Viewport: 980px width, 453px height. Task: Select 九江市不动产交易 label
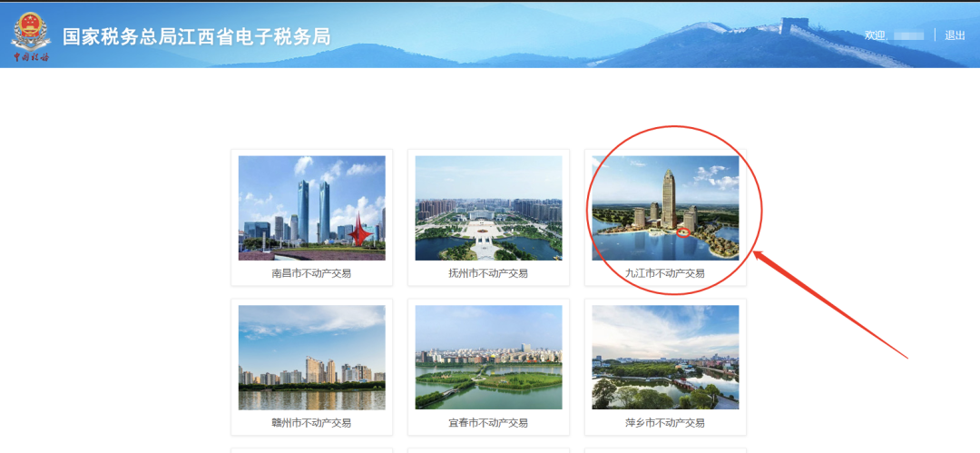click(x=666, y=273)
